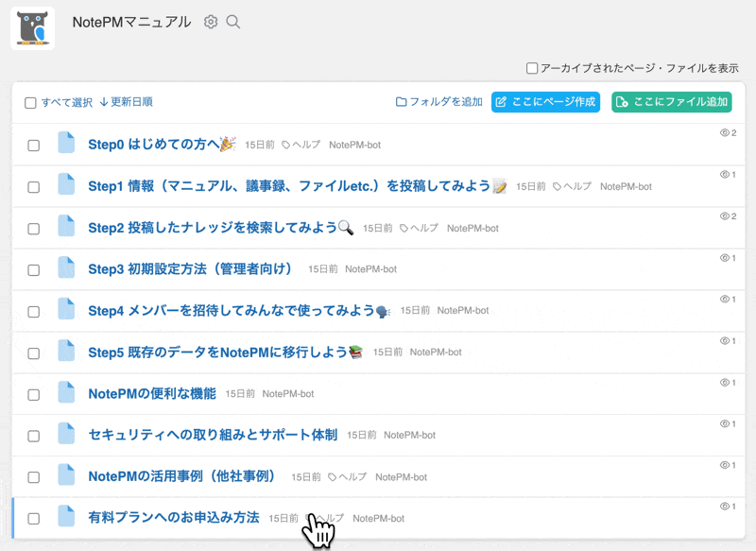This screenshot has width=756, height=551.
Task: Click view count eye icon on Step3 row
Action: [724, 258]
